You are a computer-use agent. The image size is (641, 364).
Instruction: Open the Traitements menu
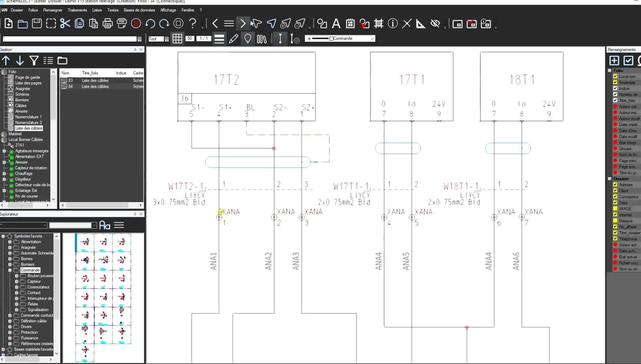(77, 10)
